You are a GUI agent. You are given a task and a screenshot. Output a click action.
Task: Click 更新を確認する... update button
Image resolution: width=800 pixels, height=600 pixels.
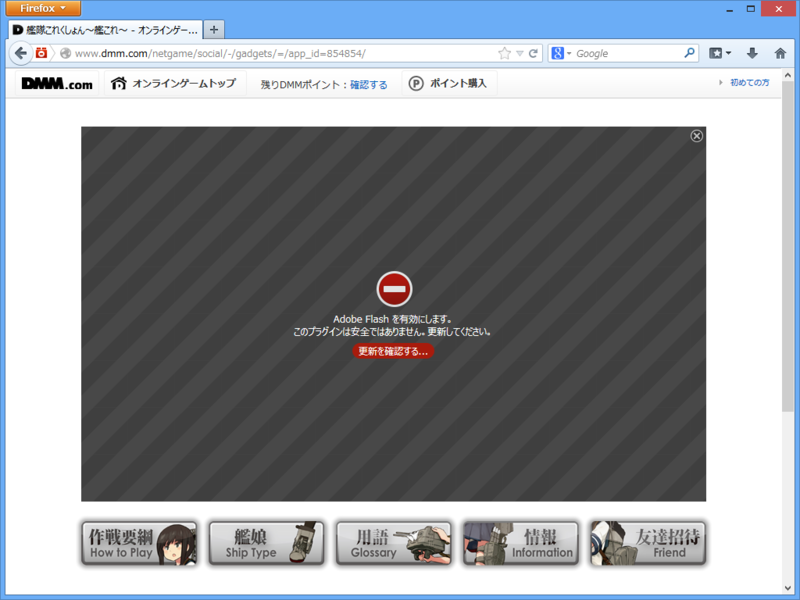coord(393,351)
